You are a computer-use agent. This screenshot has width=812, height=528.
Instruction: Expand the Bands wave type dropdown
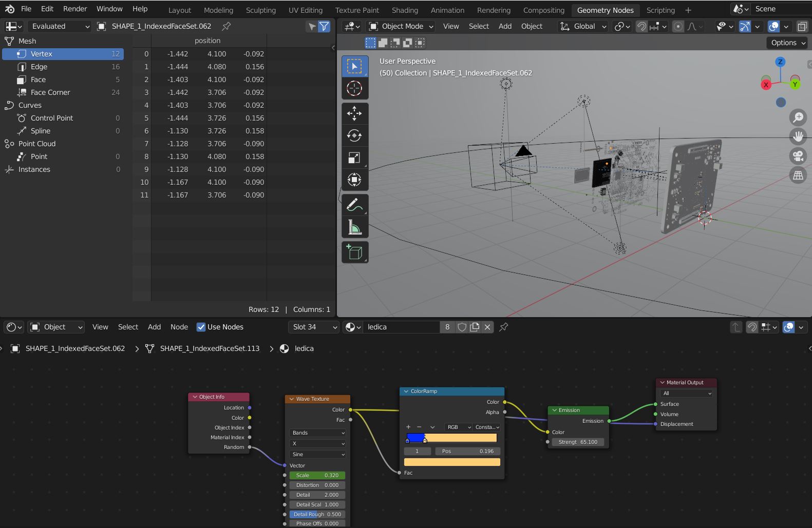coord(318,433)
